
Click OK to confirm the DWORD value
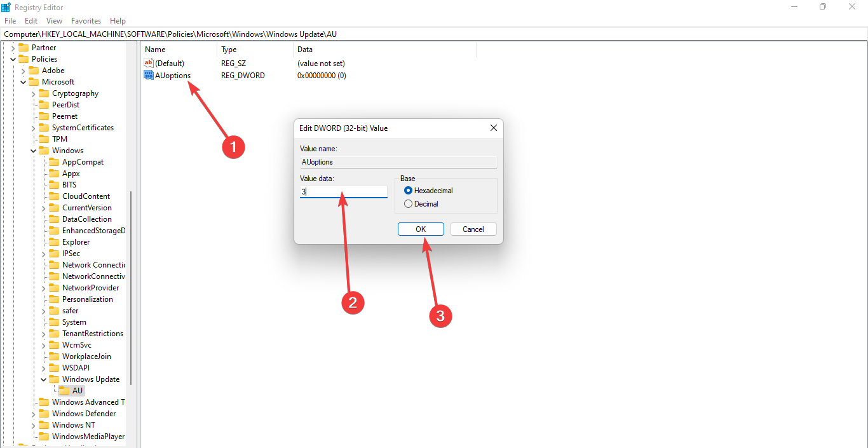tap(421, 229)
